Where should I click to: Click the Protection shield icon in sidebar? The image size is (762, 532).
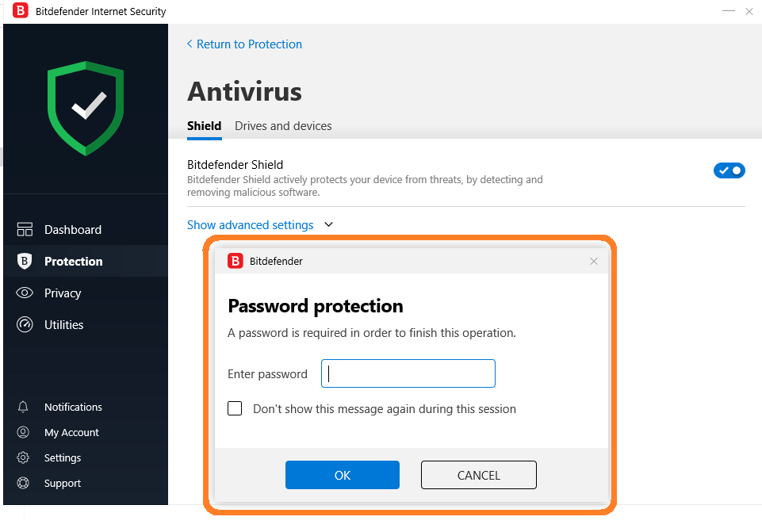coord(25,262)
